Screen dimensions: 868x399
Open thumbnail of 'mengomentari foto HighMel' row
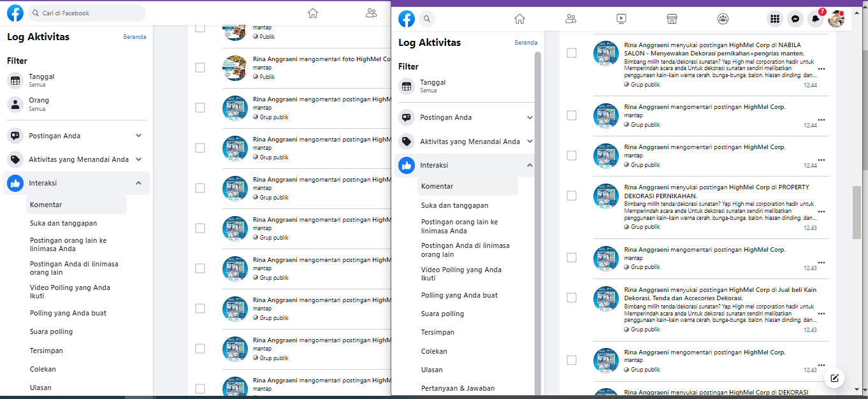[x=235, y=68]
